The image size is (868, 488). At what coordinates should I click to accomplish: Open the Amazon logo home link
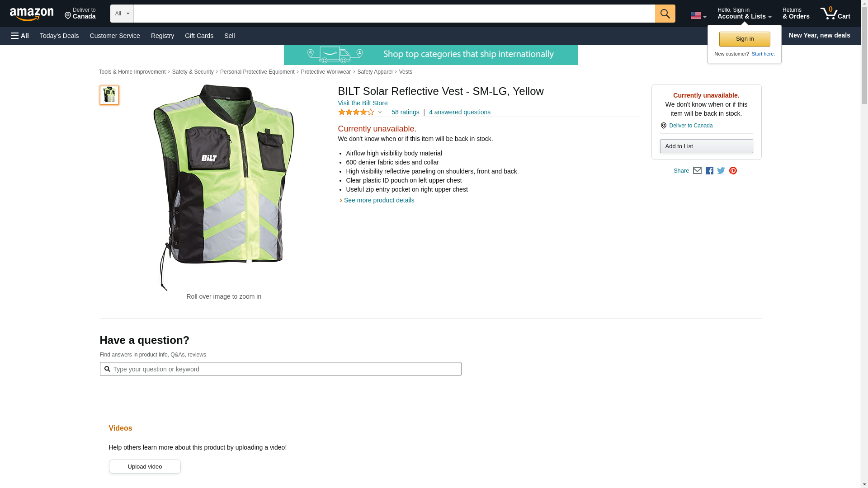[x=32, y=14]
